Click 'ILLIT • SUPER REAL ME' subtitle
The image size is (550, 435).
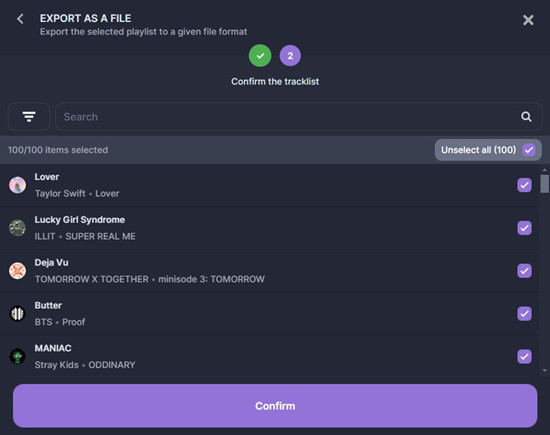(85, 236)
